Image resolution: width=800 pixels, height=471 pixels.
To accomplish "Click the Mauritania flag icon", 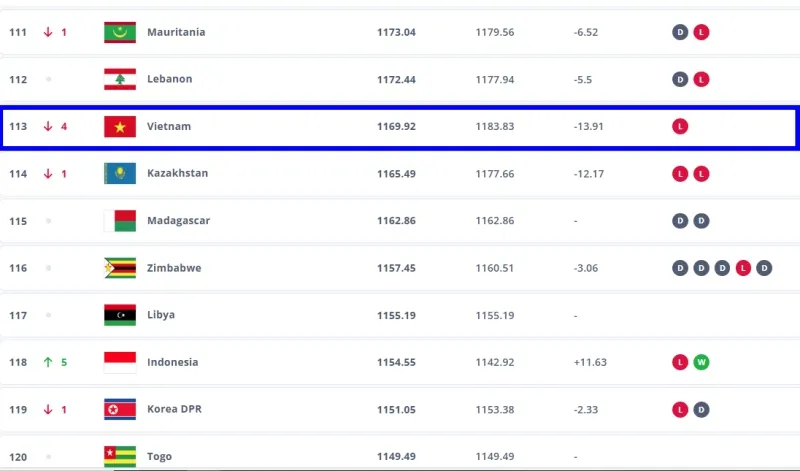I will pos(120,32).
